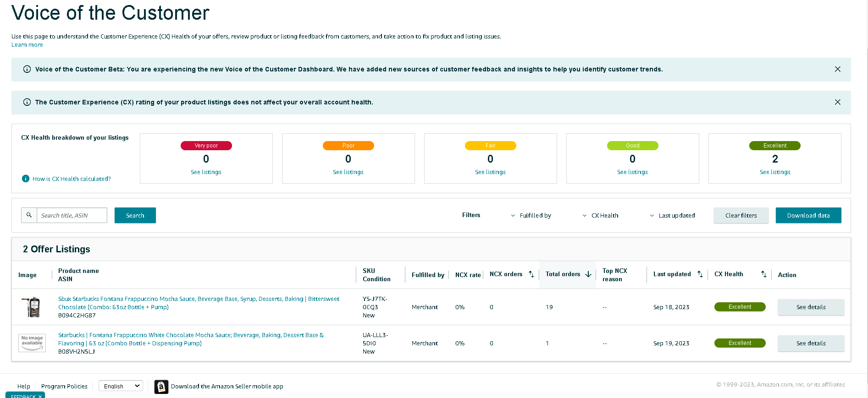The image size is (868, 398).
Task: Click the SKU YS-J7TK-0CQ3 text
Action: (375, 303)
